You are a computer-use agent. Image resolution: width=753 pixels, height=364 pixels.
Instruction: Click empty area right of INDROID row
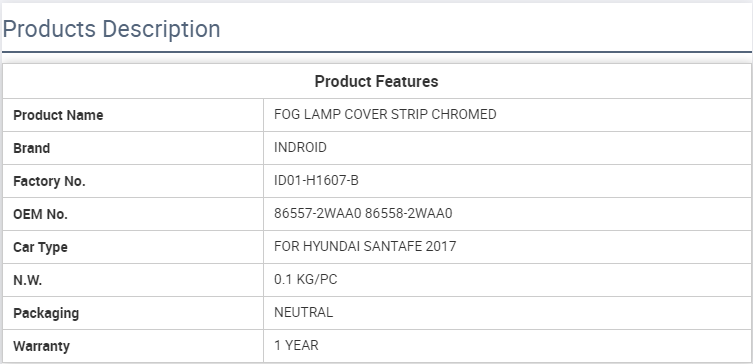(538, 148)
